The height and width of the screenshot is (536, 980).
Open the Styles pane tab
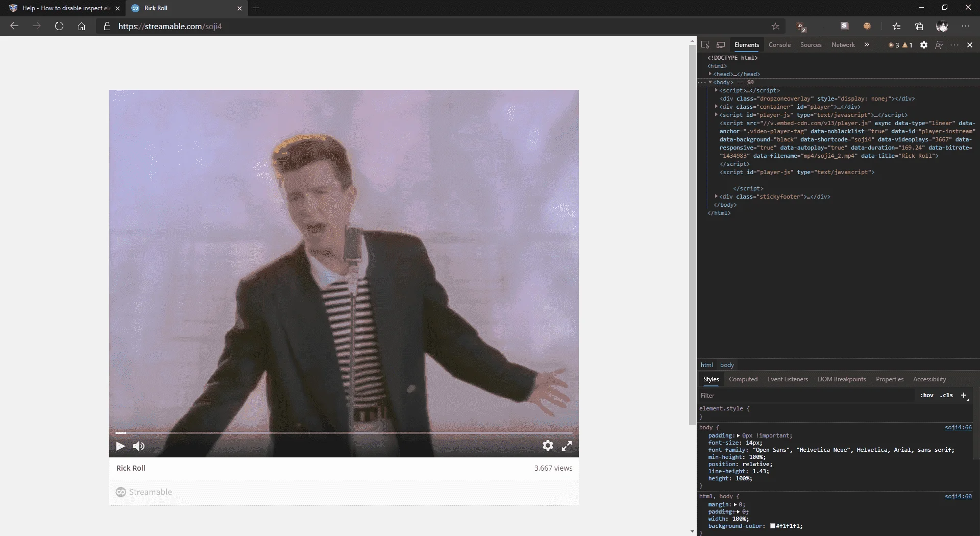point(711,379)
